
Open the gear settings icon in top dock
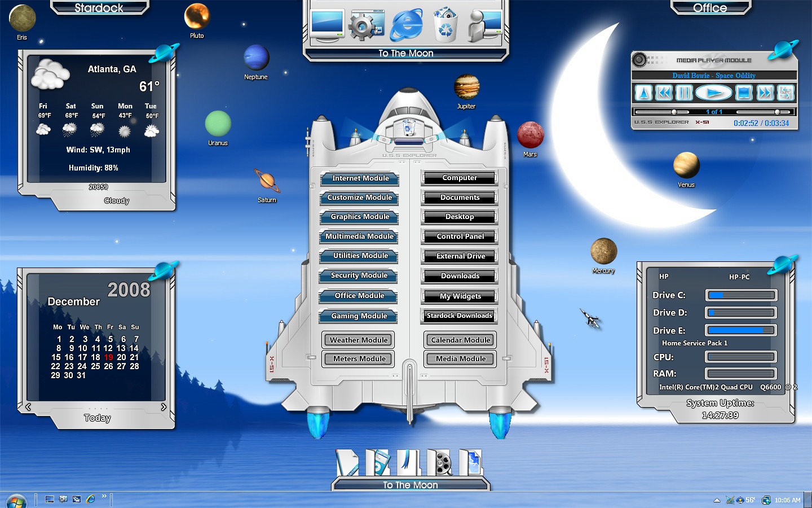point(367,25)
